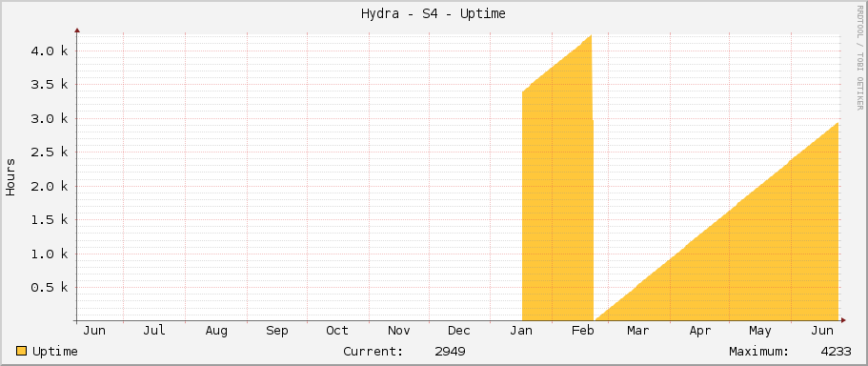Click the "Sep" month label
Image resolution: width=868 pixels, height=366 pixels.
pos(276,331)
